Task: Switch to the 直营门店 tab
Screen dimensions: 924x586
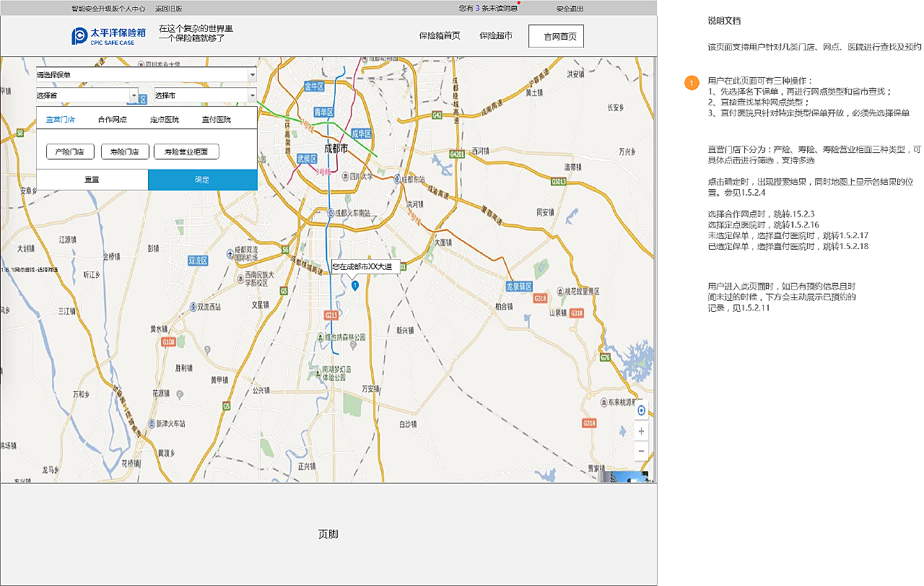Action: (60, 119)
